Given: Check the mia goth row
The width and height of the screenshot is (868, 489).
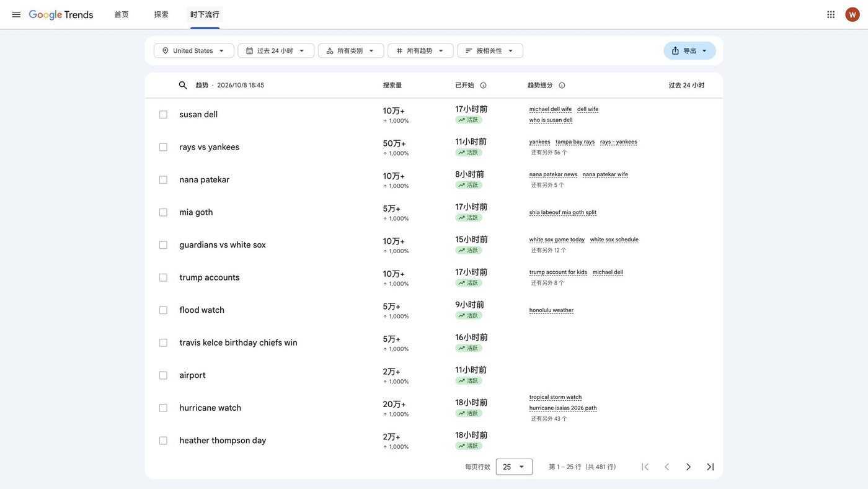Looking at the screenshot, I should (163, 212).
